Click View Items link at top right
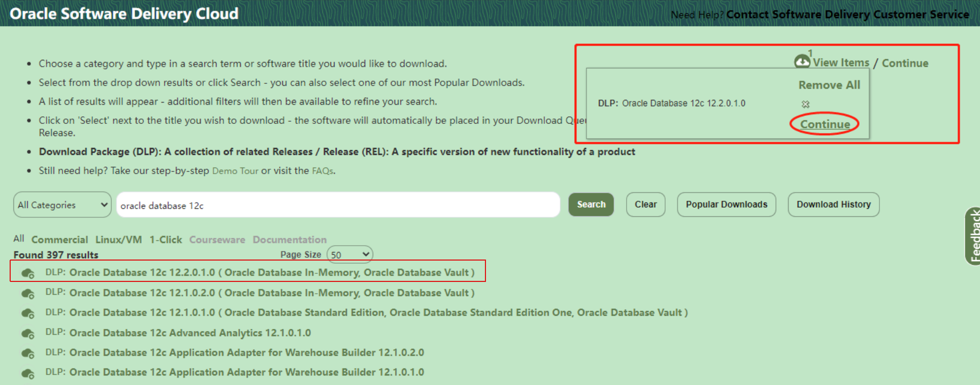The image size is (980, 385). pos(841,63)
